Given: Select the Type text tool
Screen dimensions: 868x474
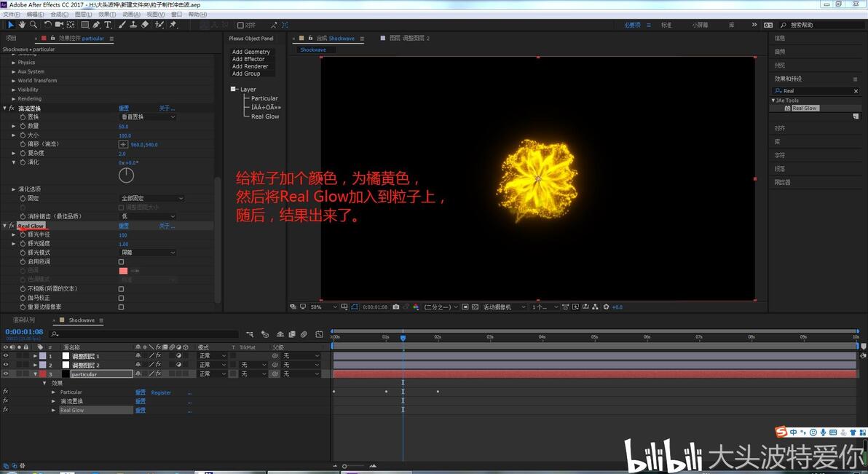Looking at the screenshot, I should 107,25.
